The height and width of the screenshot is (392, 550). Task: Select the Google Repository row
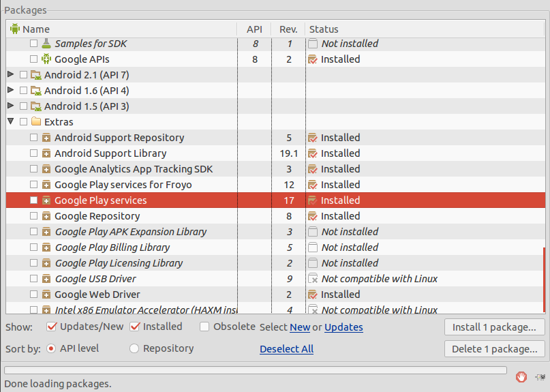[x=275, y=216]
